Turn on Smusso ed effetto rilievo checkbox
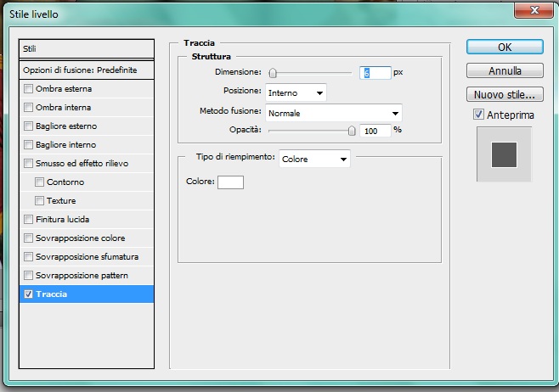 29,163
